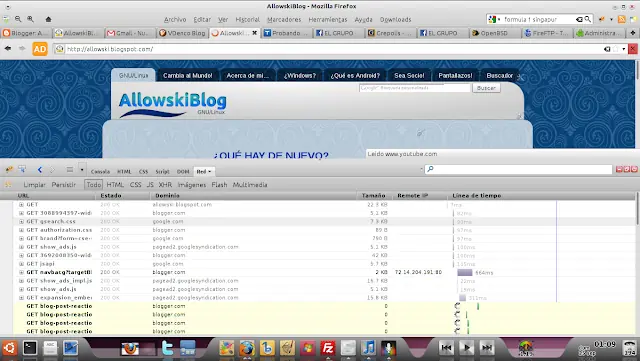The width and height of the screenshot is (640, 361).
Task: Open the search engine selector dropdown
Action: pyautogui.click(x=499, y=19)
